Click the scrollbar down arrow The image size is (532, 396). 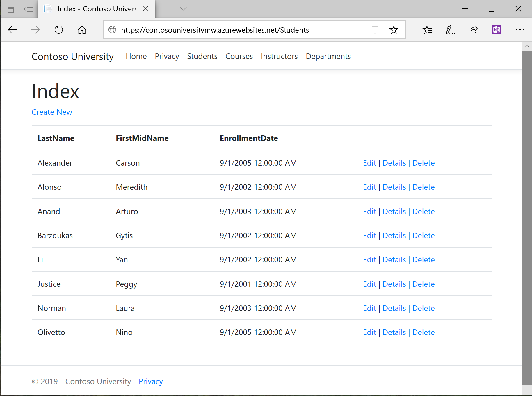coord(527,390)
